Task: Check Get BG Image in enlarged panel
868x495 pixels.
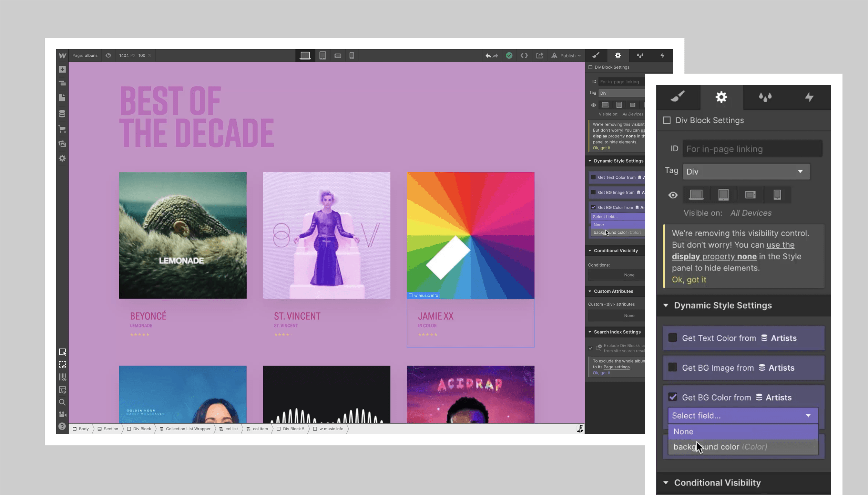Action: pyautogui.click(x=673, y=367)
